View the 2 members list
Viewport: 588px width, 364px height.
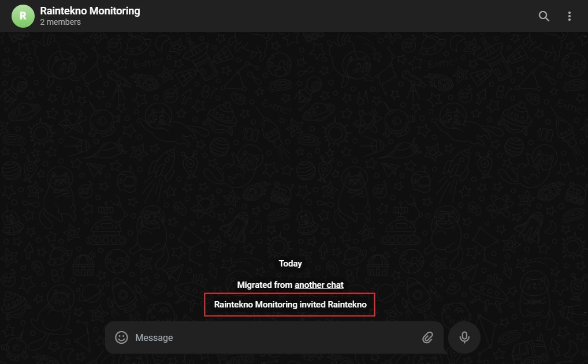(61, 22)
